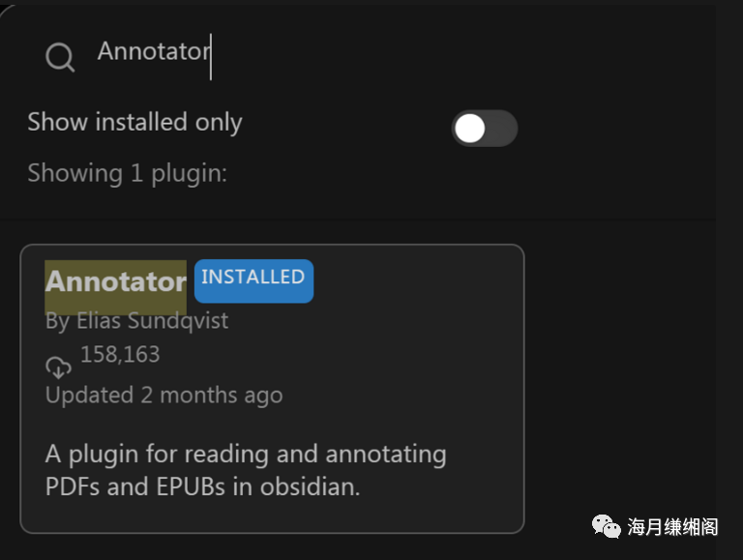The height and width of the screenshot is (560, 743).
Task: Click the dark toggle track background
Action: (502, 129)
